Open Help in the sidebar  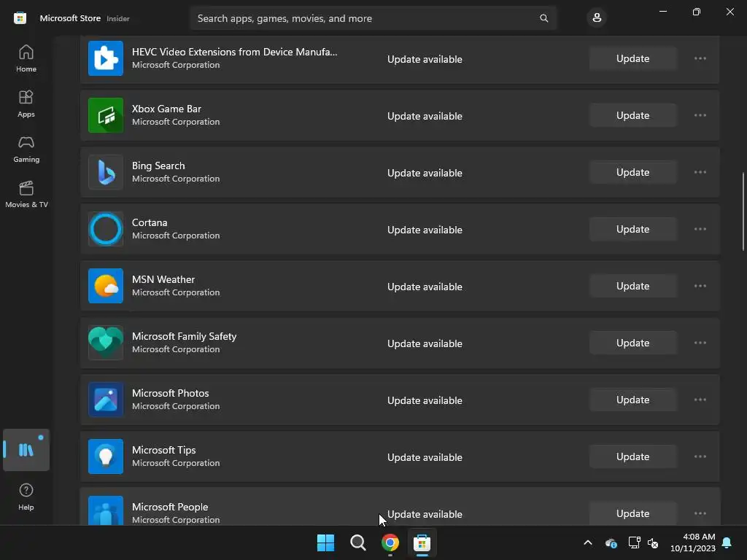[26, 497]
